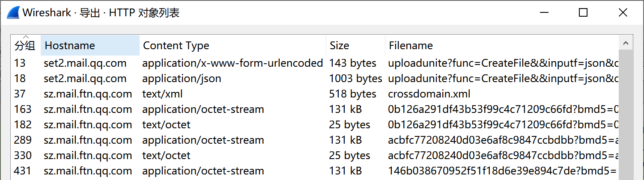Click the 1003 bytes size cell
Screen dimensions: 644x180
tap(355, 79)
